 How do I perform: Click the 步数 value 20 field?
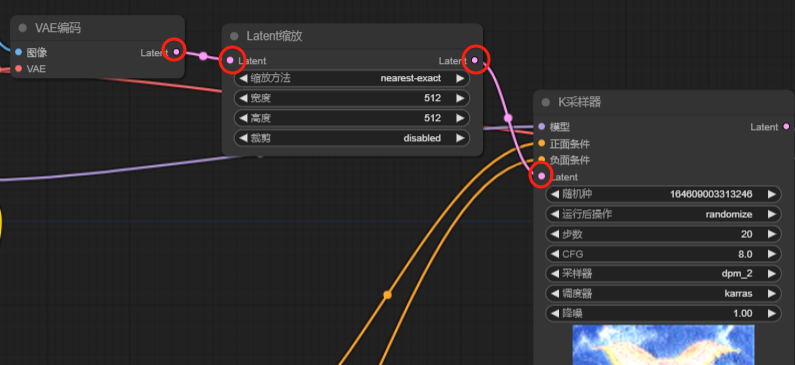(x=663, y=234)
